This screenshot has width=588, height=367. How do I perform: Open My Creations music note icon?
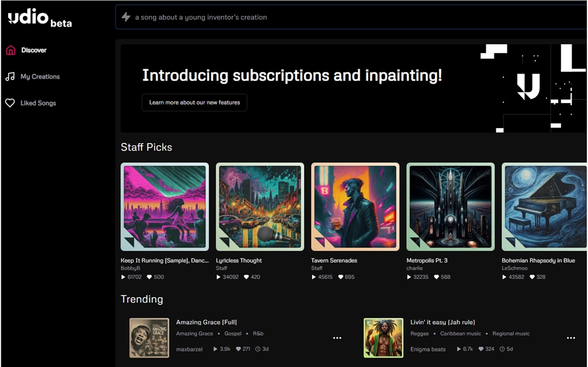pos(10,76)
